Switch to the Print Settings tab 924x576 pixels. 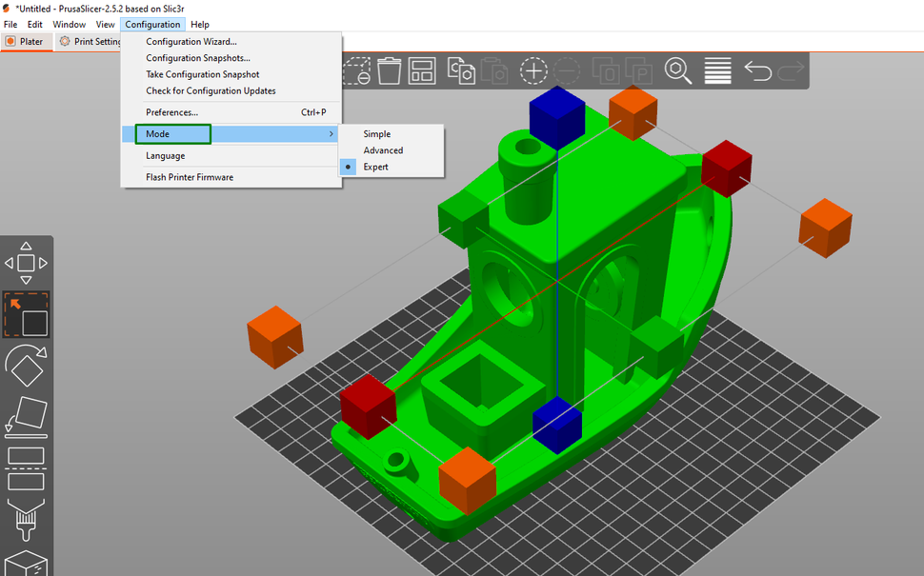coord(90,41)
